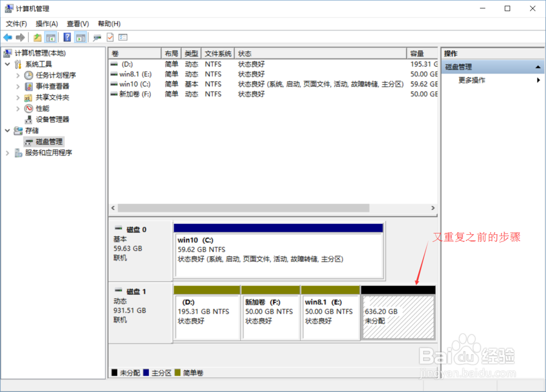Open the 更多操作 submenu arrow

pos(538,80)
